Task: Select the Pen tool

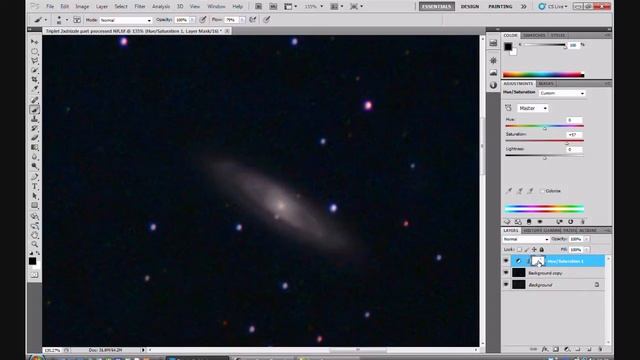Action: coord(35,177)
